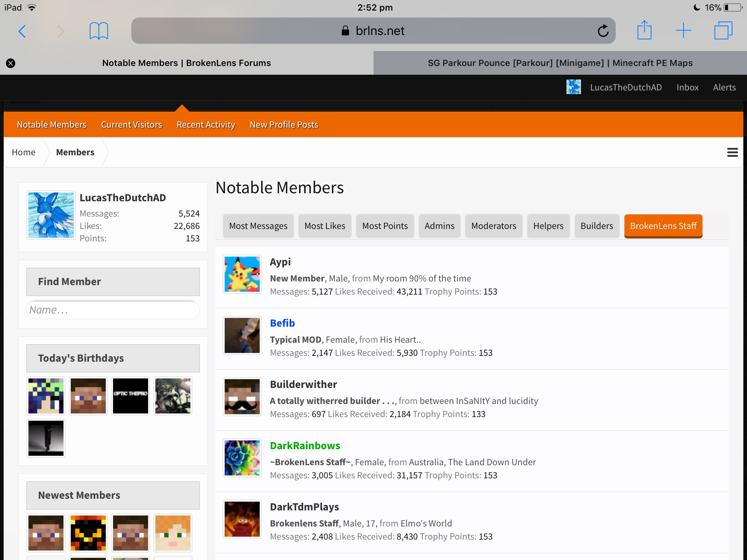Open DarkRainbows profile name link
This screenshot has height=560, width=747.
point(305,446)
